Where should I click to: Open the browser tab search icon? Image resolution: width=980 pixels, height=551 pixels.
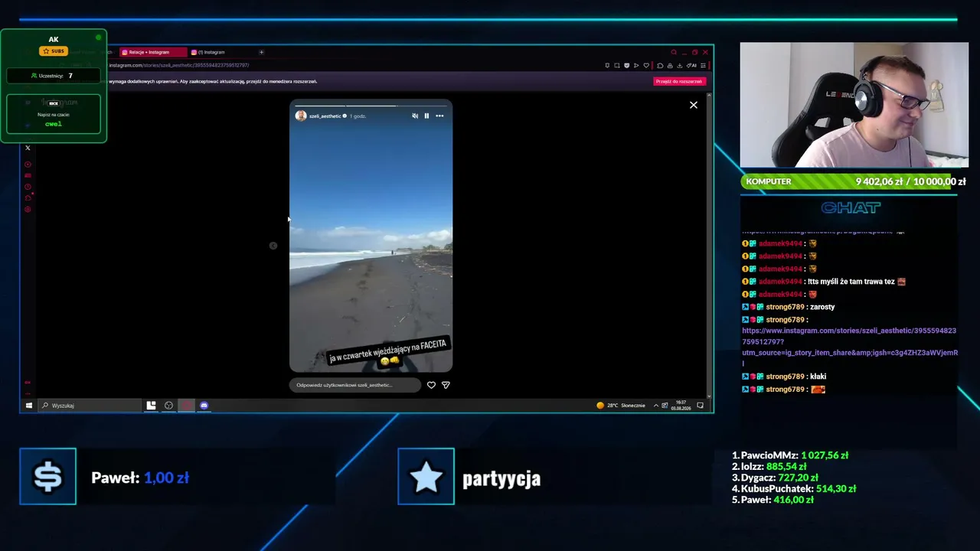(674, 52)
